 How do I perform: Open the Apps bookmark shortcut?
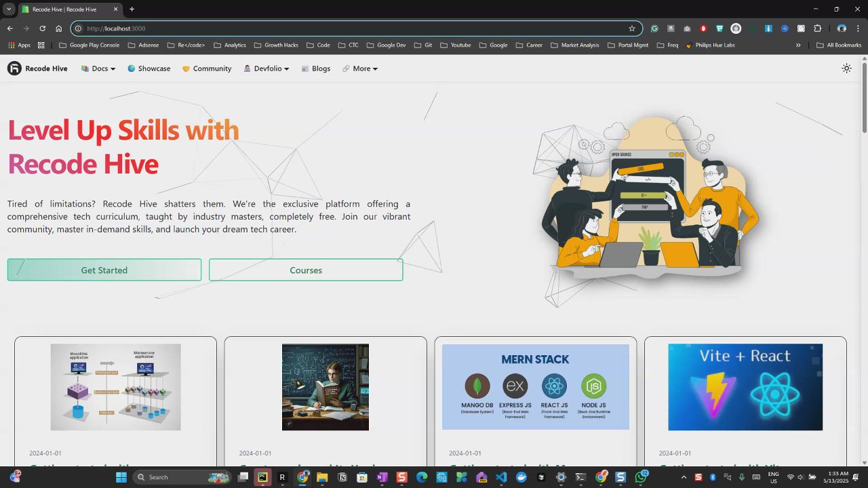pos(19,45)
